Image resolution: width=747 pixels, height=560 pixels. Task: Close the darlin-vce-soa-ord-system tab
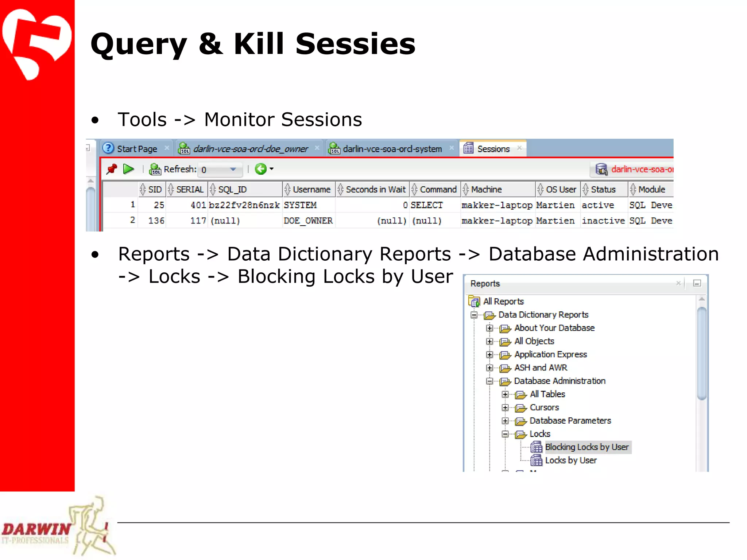point(452,148)
